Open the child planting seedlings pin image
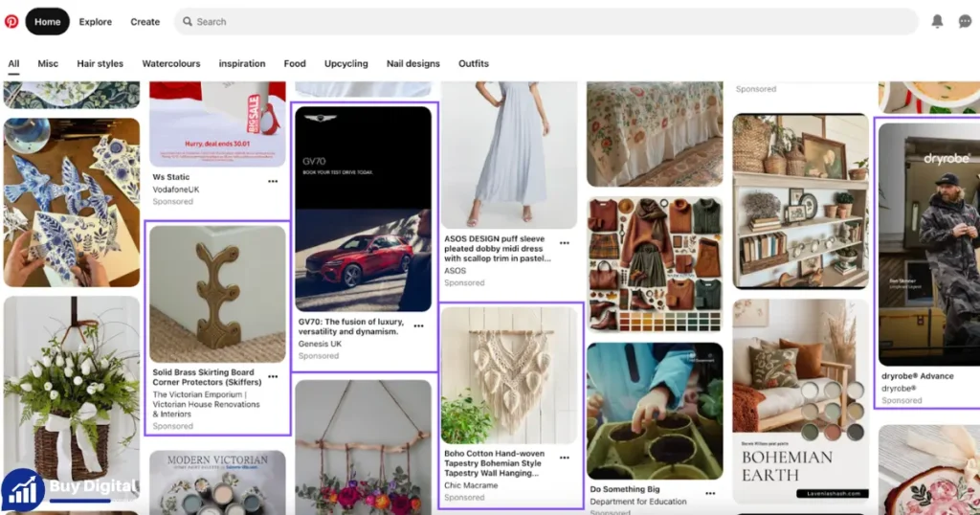 (x=655, y=411)
